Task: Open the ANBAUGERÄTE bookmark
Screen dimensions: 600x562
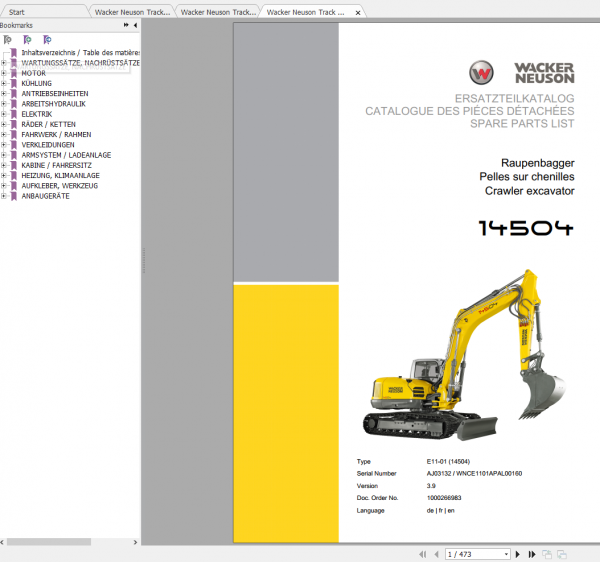Action: click(46, 196)
